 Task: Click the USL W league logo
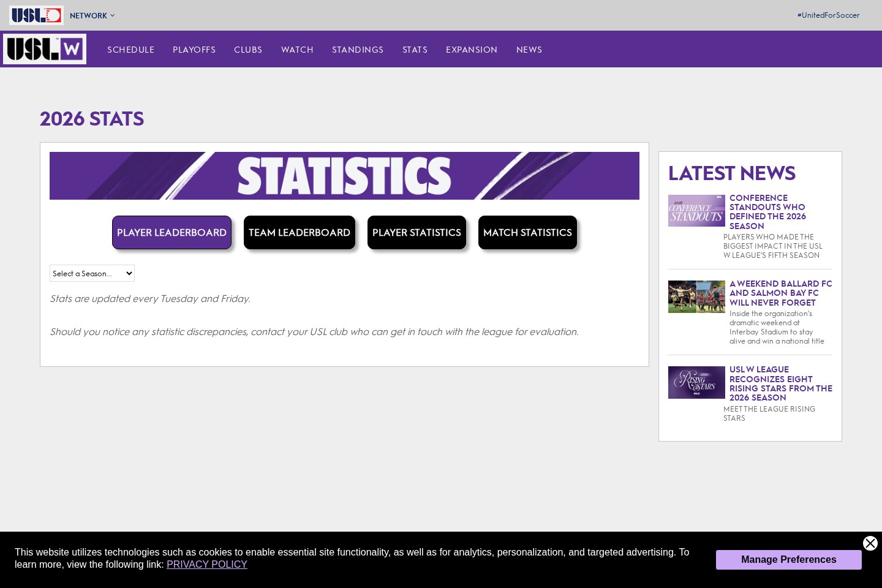tap(45, 49)
